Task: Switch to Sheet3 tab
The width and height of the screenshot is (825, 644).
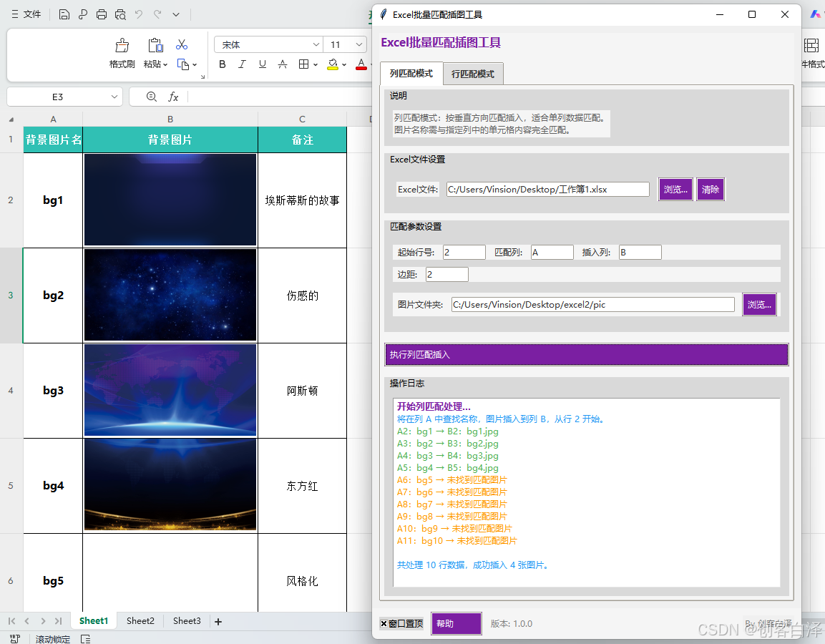Action: pyautogui.click(x=187, y=621)
